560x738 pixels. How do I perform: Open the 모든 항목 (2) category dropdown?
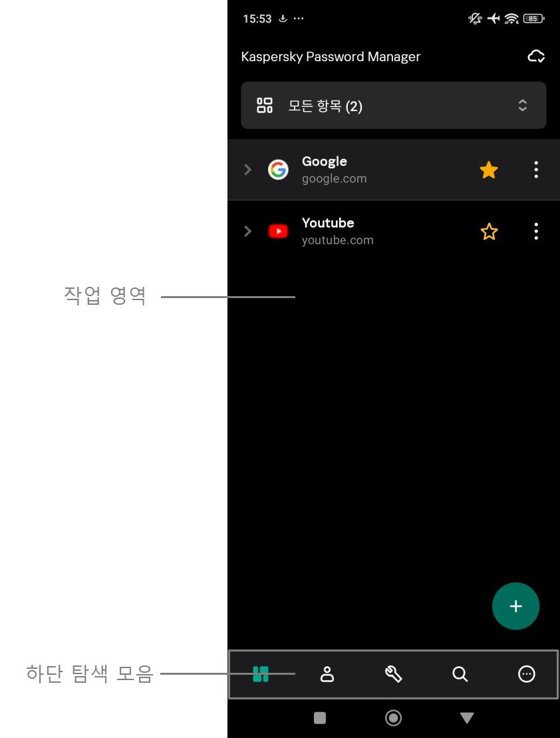394,105
